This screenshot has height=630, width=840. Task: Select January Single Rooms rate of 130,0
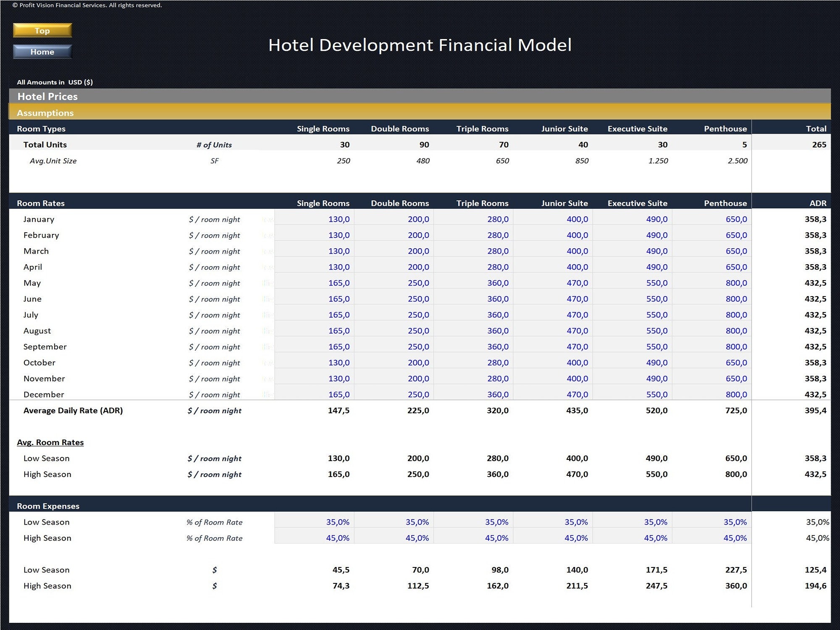340,219
